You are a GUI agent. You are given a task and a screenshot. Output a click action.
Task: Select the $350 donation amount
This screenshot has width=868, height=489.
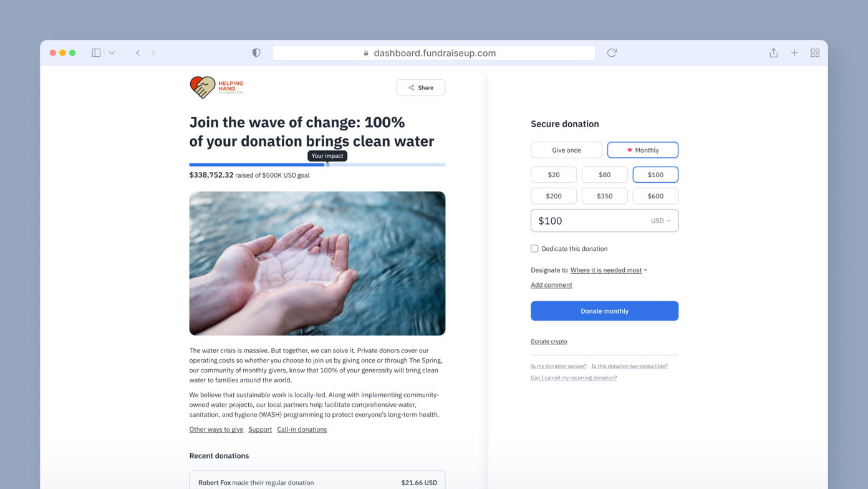pyautogui.click(x=604, y=195)
